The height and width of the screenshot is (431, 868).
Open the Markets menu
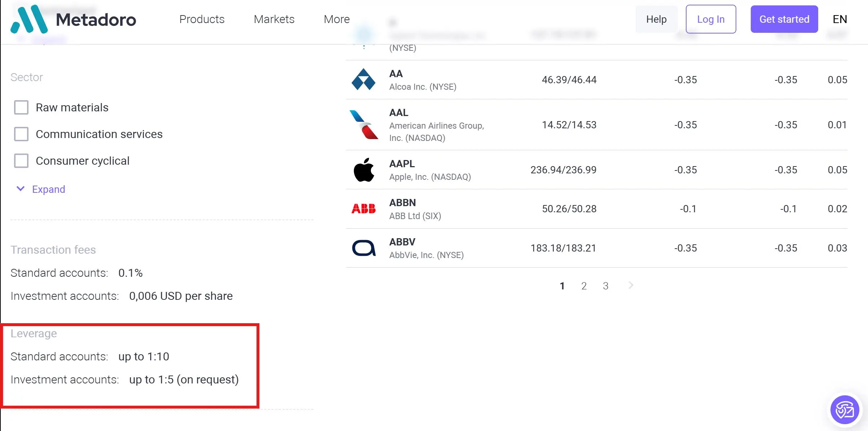[x=274, y=19]
